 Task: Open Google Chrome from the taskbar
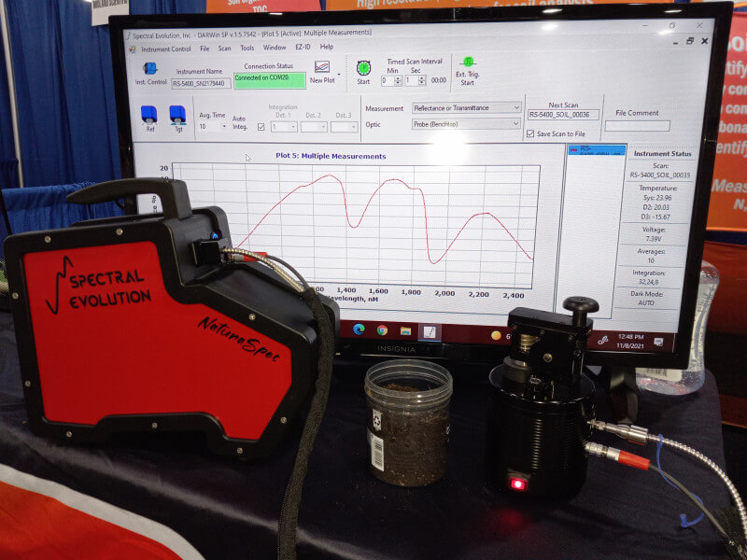pyautogui.click(x=382, y=330)
